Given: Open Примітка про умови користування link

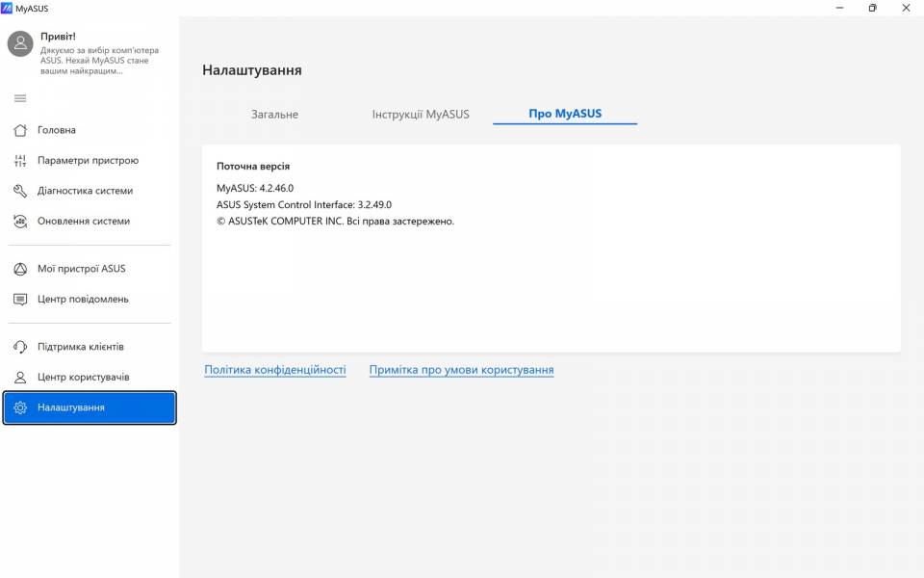Looking at the screenshot, I should click(460, 369).
